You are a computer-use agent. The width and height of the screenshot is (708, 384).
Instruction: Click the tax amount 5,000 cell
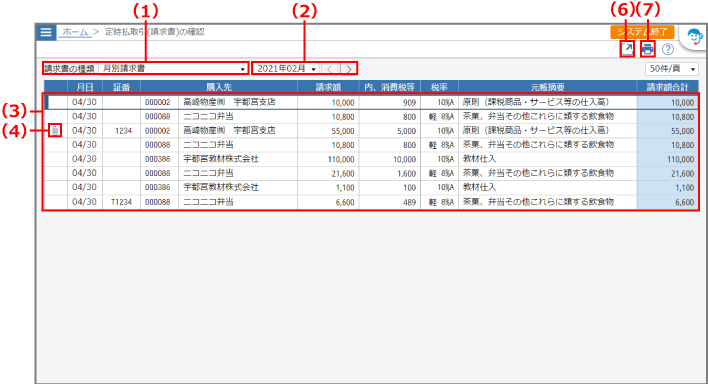pos(390,131)
